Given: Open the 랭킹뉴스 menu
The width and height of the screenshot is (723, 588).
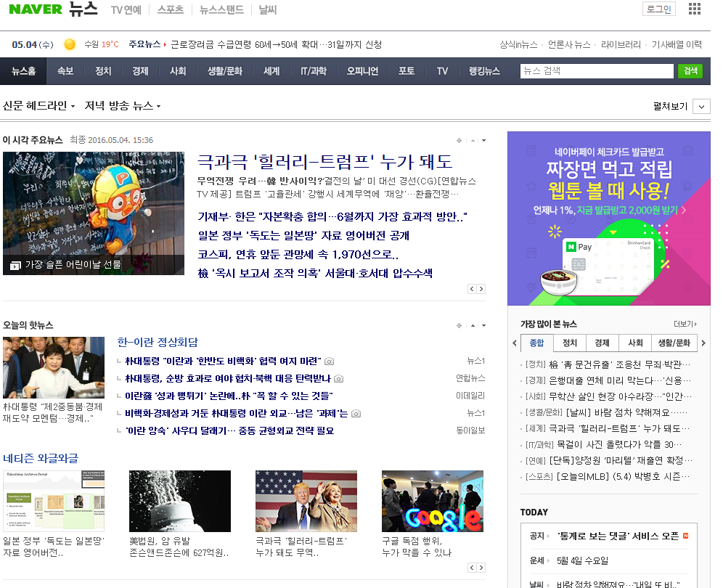Looking at the screenshot, I should point(484,71).
